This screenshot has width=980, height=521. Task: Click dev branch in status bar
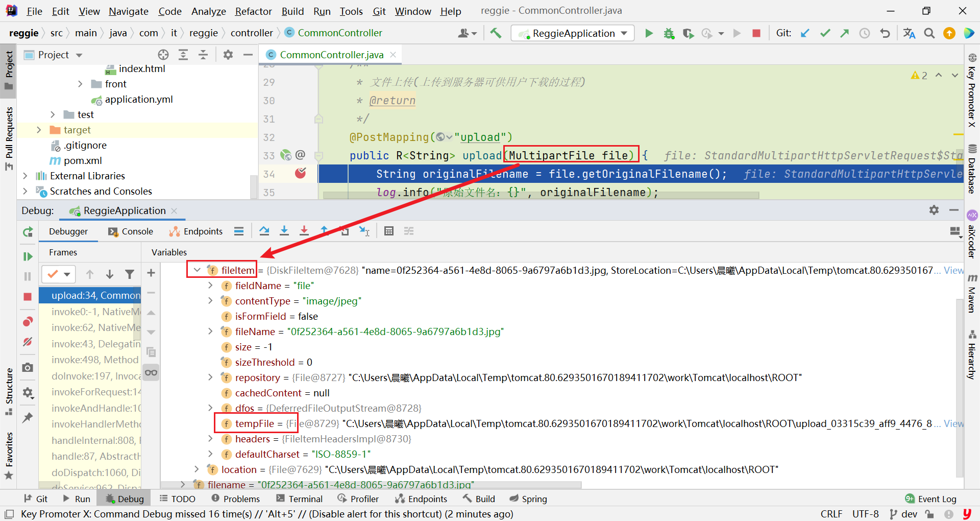pyautogui.click(x=903, y=514)
